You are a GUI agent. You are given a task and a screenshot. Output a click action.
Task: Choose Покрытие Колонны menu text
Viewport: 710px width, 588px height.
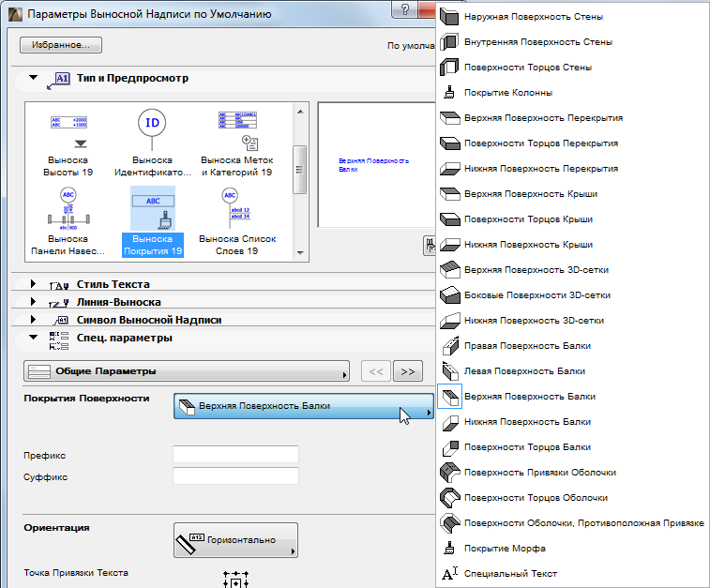(x=508, y=93)
